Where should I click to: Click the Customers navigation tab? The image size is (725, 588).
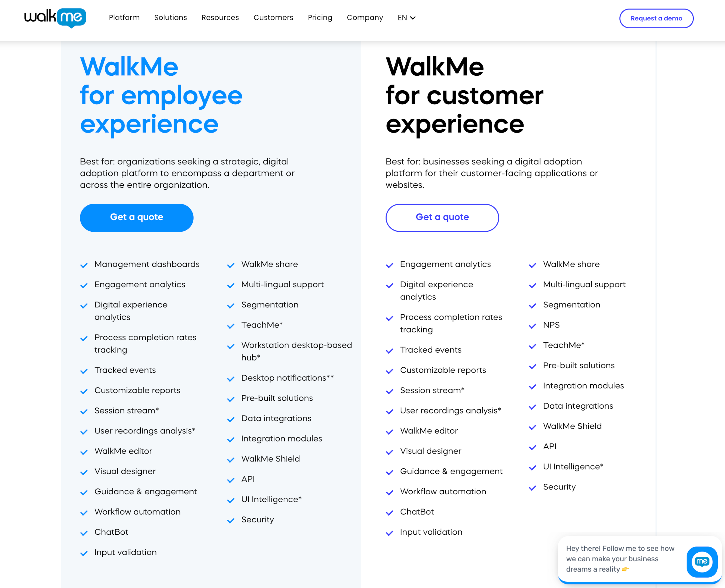(x=274, y=18)
